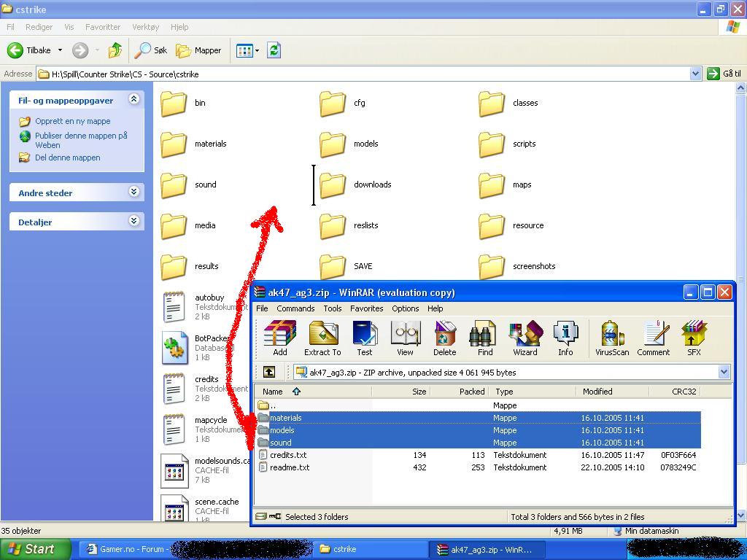Viewport: 747px width, 560px height.
Task: Select the parent '..' row in WinRAR
Action: click(x=478, y=405)
